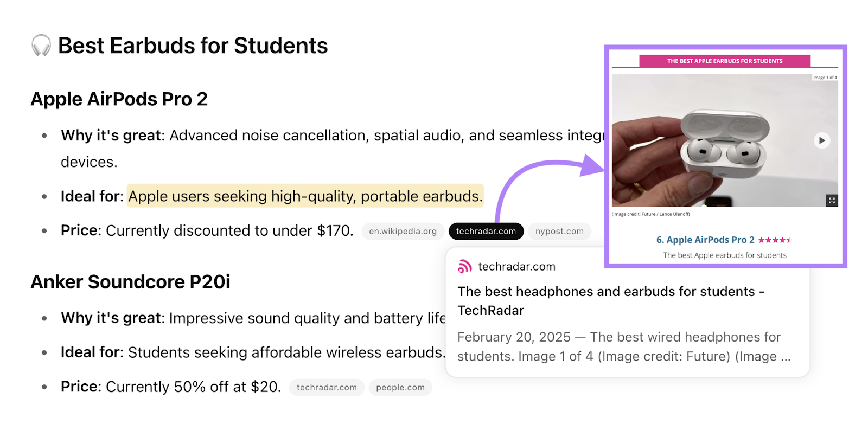Viewport: 868px width, 437px height.
Task: Click the "Image 1 of 4" indicator
Action: (824, 78)
